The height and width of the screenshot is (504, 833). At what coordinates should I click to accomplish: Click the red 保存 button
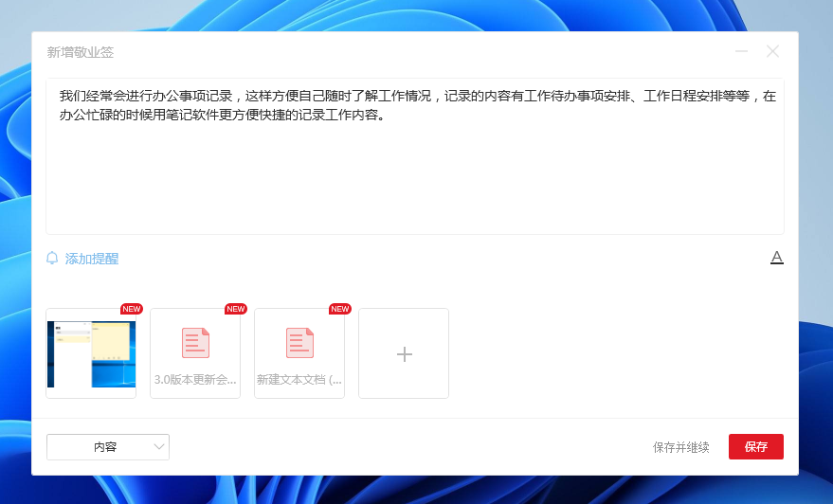[755, 446]
